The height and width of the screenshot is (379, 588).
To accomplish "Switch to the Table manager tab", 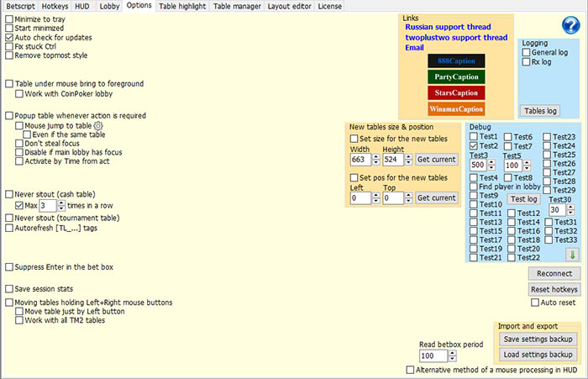I will (236, 6).
